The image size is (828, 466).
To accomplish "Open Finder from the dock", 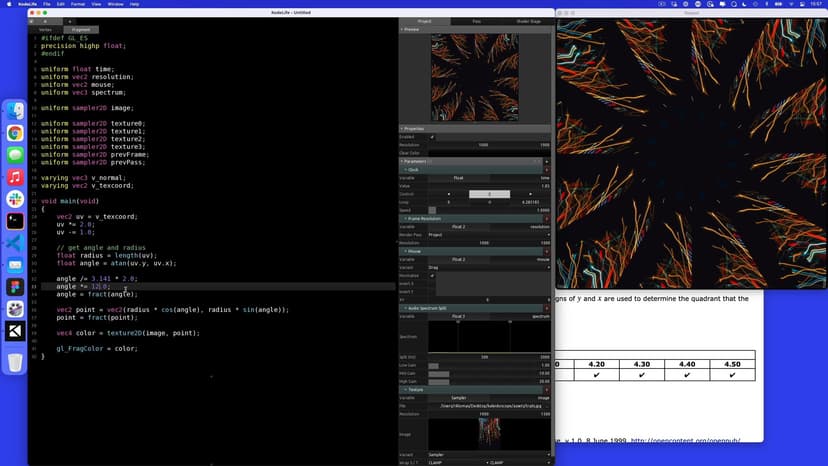I will click(15, 111).
